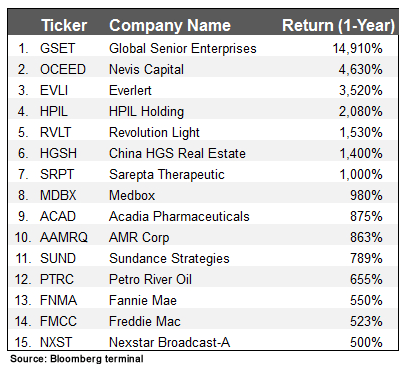Click the Nevis Capital company name

click(146, 70)
